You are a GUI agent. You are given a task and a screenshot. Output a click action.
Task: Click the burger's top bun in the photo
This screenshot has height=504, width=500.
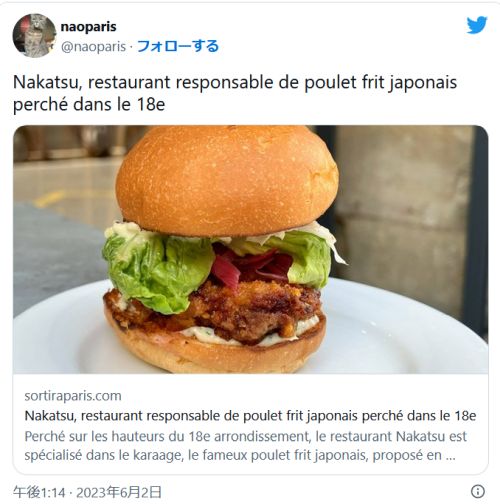[x=227, y=180]
